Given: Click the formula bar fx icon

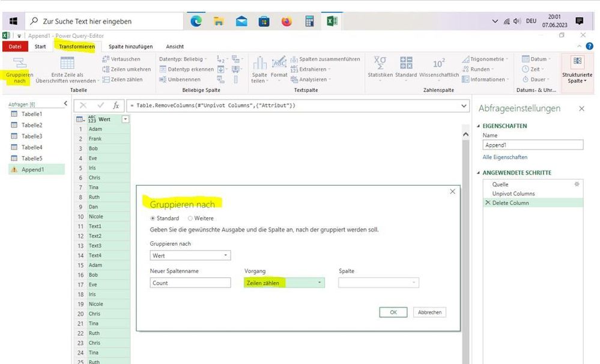Looking at the screenshot, I should 115,105.
